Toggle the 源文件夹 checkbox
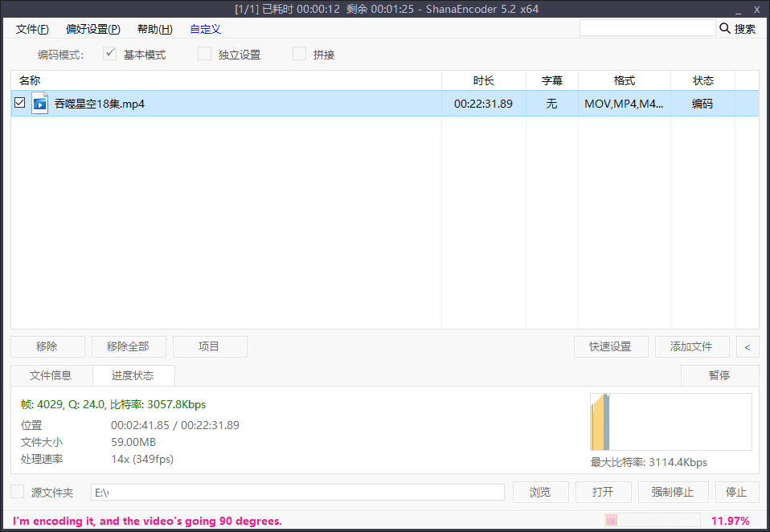The height and width of the screenshot is (532, 770). click(18, 492)
